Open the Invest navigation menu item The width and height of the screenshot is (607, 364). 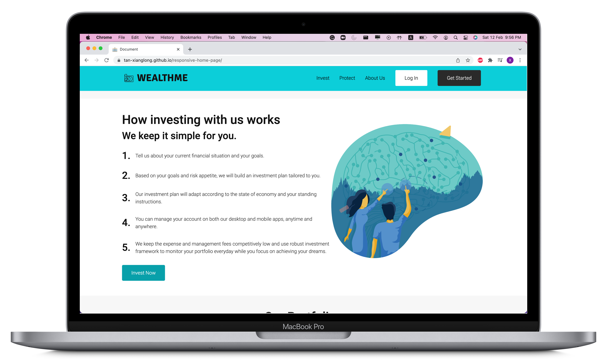click(x=323, y=78)
